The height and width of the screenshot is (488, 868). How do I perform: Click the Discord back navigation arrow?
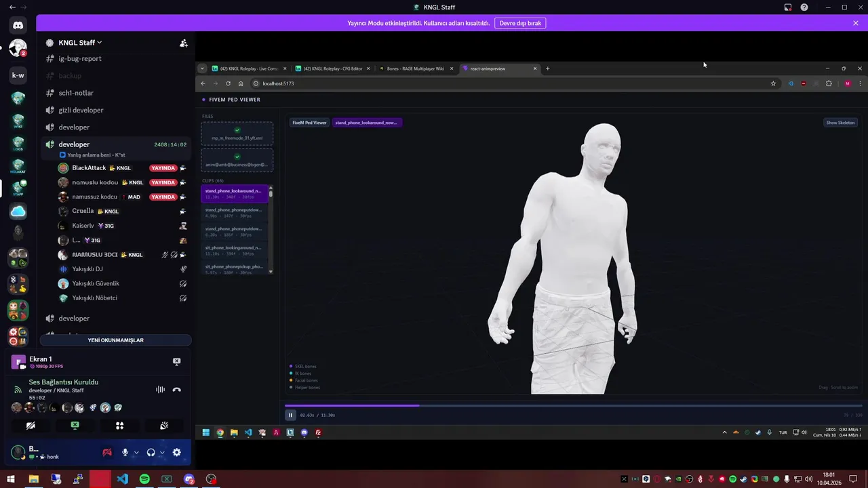tap(12, 7)
